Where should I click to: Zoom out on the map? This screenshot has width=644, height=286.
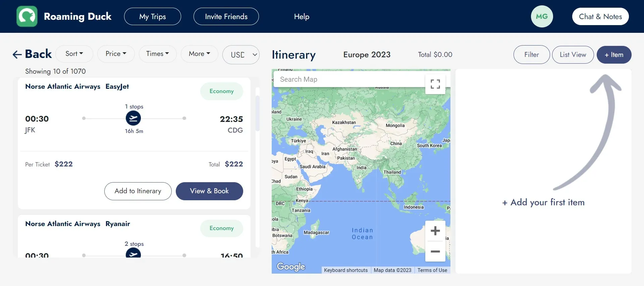click(435, 251)
